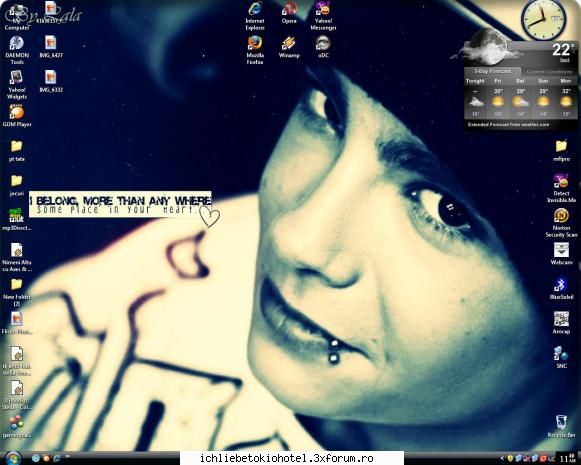
Task: Select the Mon forecast in the weather widget
Action: point(566,97)
